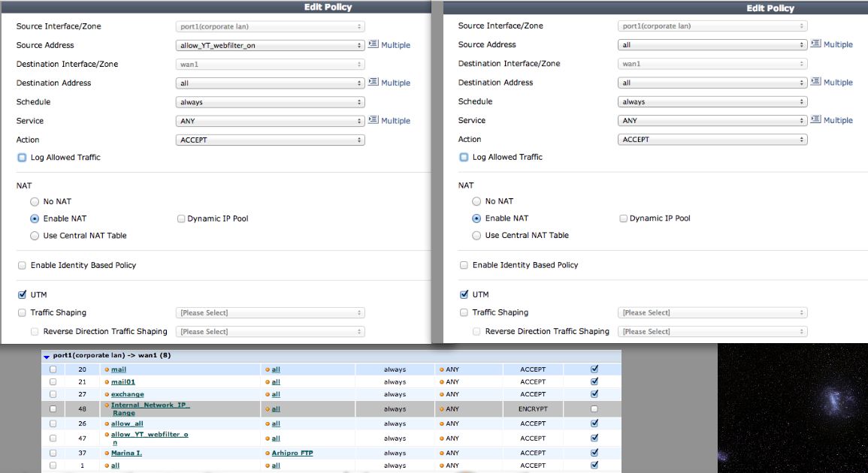The image size is (868, 473).
Task: Click Multiple icon beside right Source Address
Action: (816, 44)
